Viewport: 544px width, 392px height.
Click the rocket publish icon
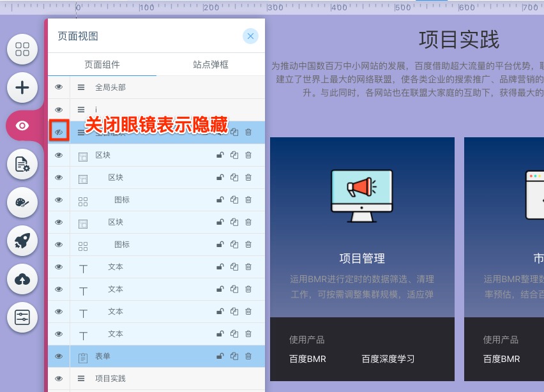point(22,241)
